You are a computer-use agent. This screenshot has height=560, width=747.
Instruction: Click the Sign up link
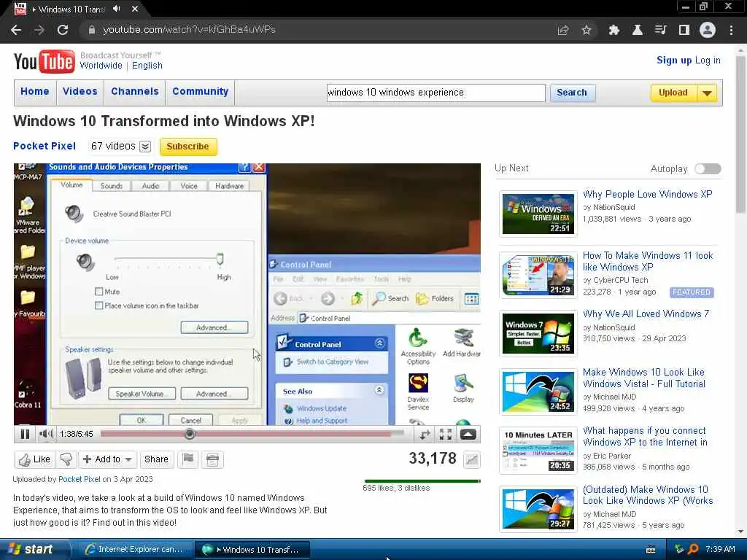[674, 60]
